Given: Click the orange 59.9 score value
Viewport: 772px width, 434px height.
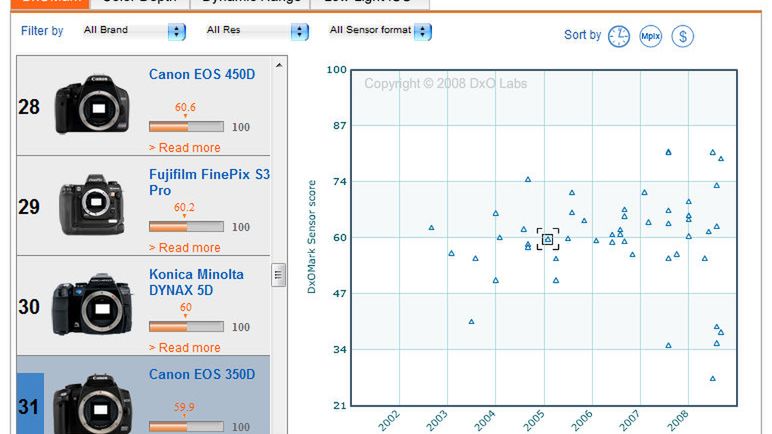Looking at the screenshot, I should (x=184, y=407).
